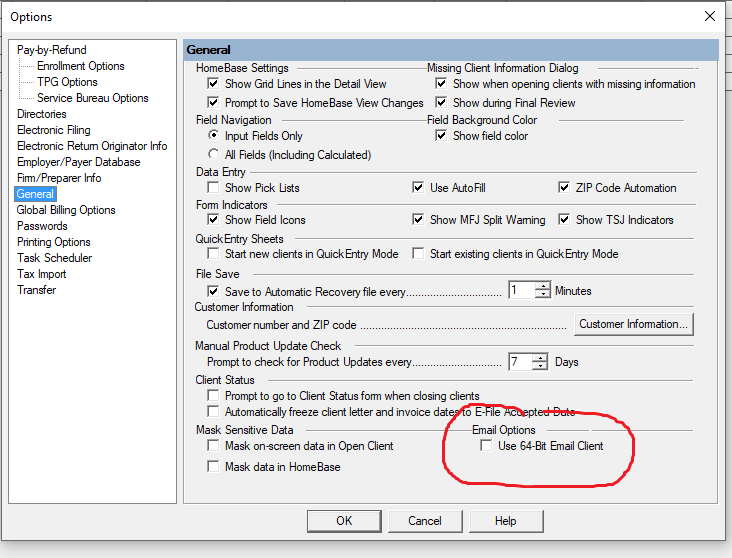Go to Global Billing Options category
732x558 pixels.
tap(66, 210)
